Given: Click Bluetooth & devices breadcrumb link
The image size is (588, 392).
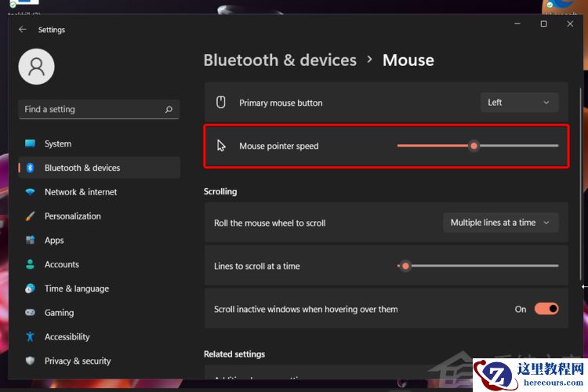Looking at the screenshot, I should pos(280,60).
